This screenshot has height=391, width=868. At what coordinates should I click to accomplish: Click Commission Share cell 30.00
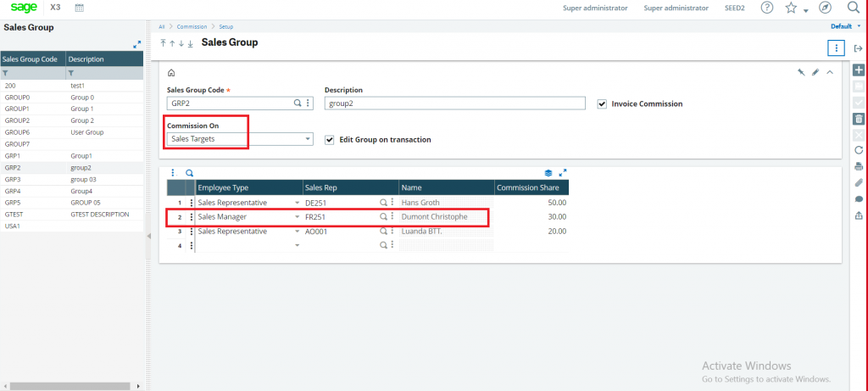click(531, 217)
